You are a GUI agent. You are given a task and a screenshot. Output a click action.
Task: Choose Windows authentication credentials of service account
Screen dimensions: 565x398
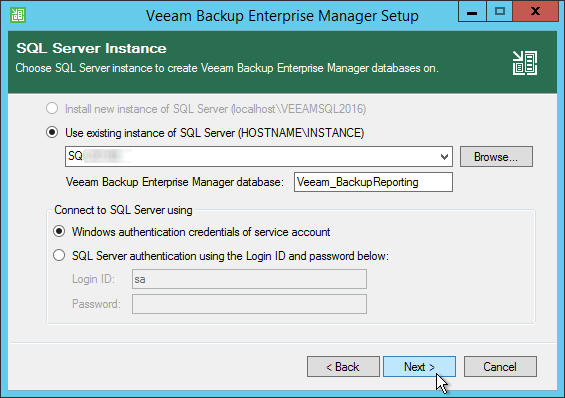(59, 231)
